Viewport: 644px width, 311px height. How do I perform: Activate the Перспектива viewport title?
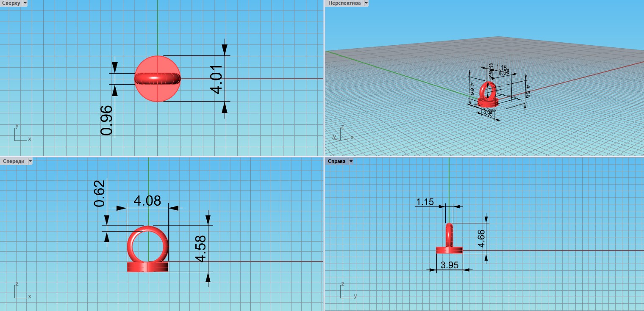click(344, 3)
